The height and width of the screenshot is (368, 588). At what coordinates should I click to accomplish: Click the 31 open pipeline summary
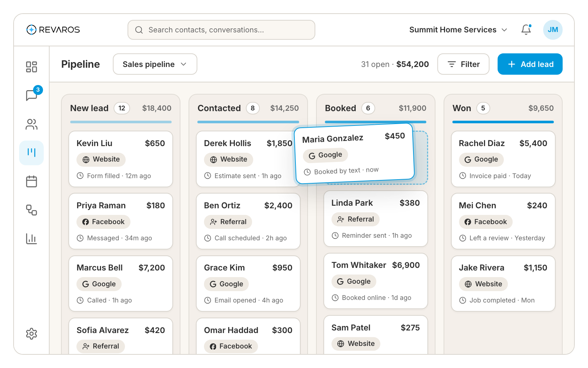[x=395, y=64]
